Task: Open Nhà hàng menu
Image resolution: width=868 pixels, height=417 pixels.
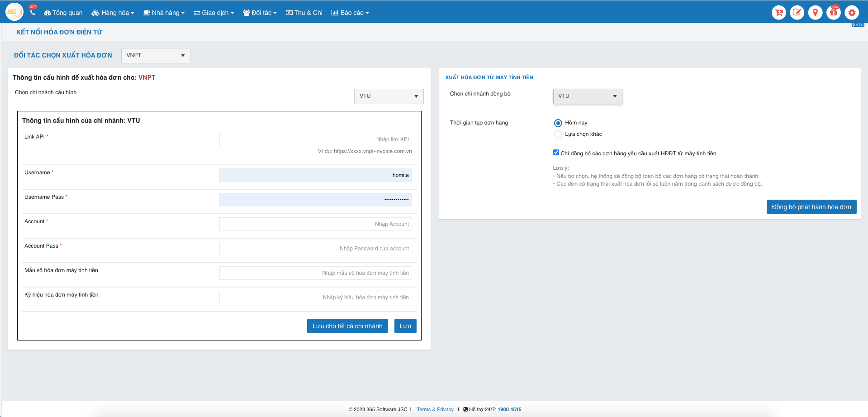Action: [164, 13]
